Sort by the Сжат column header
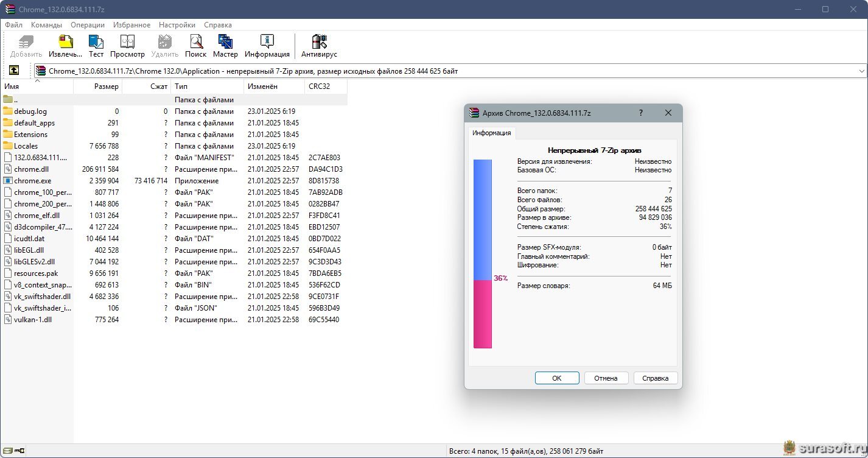 point(147,86)
